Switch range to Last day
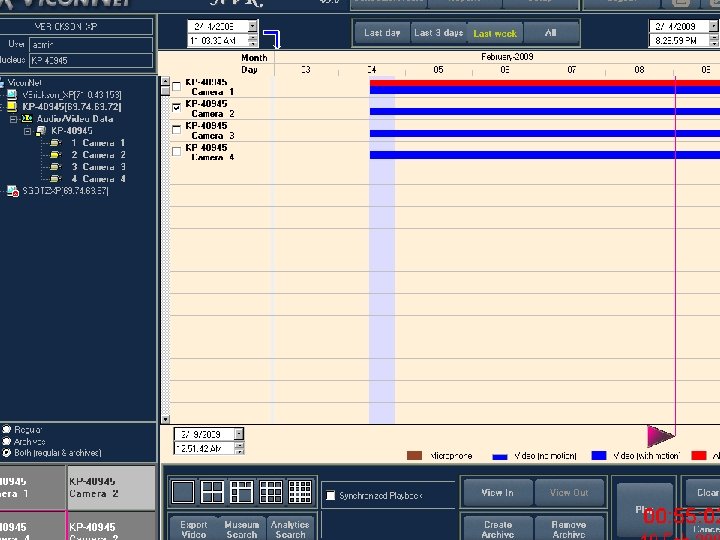 click(382, 33)
